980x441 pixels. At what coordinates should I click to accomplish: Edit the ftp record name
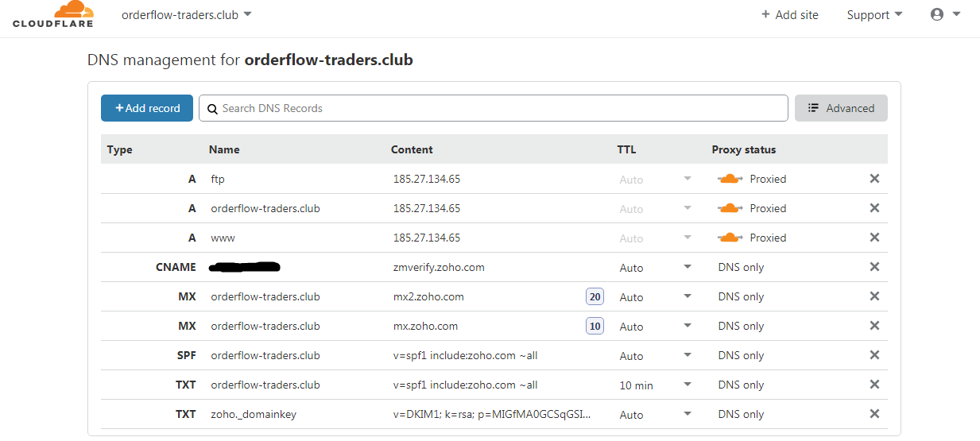coord(218,179)
